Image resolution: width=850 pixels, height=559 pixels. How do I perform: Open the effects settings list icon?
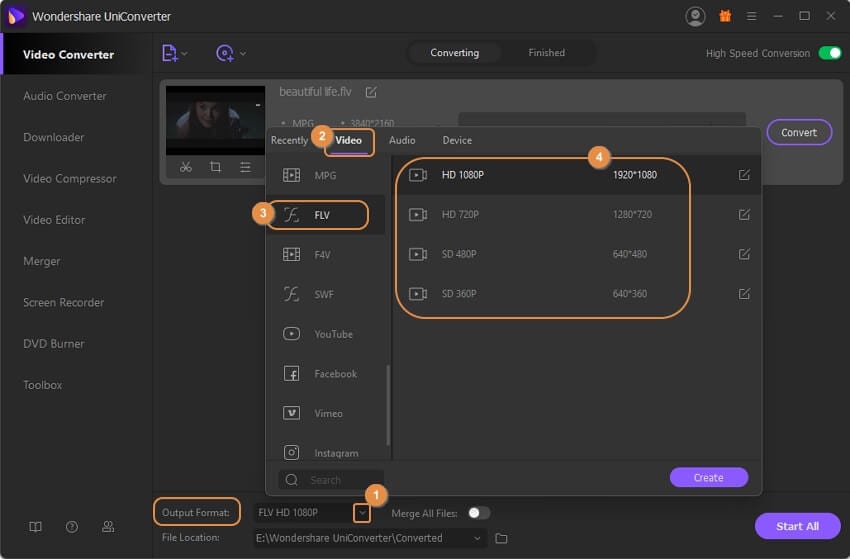[245, 167]
